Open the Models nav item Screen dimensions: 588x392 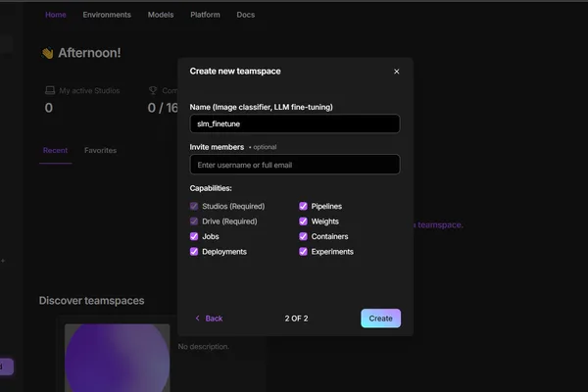161,15
